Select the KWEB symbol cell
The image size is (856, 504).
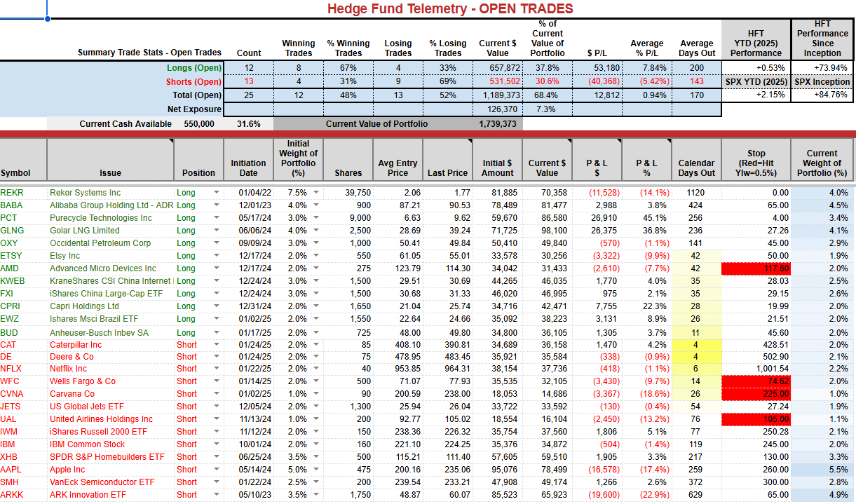(23, 281)
